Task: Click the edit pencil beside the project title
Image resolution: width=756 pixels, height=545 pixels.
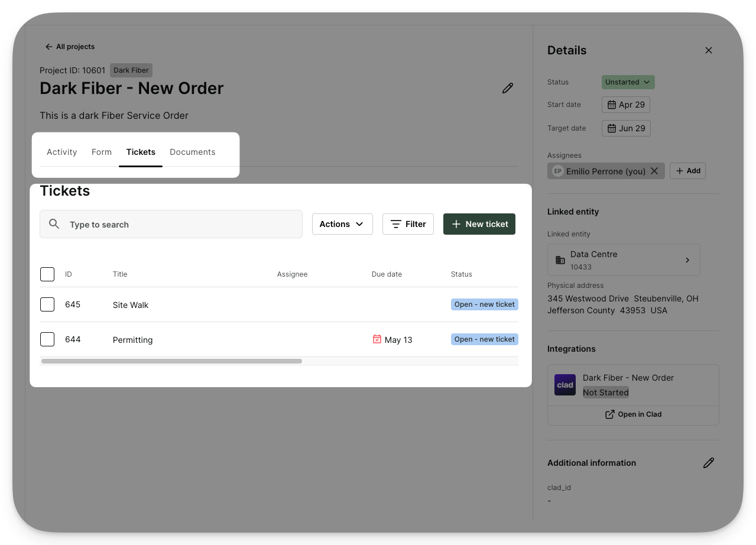Action: pos(508,88)
